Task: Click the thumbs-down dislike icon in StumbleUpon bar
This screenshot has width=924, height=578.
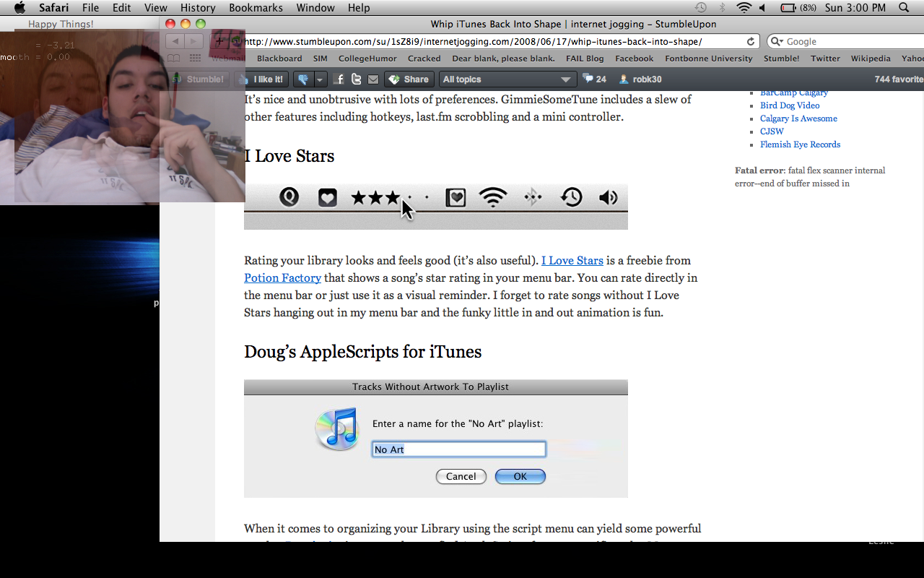Action: [303, 79]
